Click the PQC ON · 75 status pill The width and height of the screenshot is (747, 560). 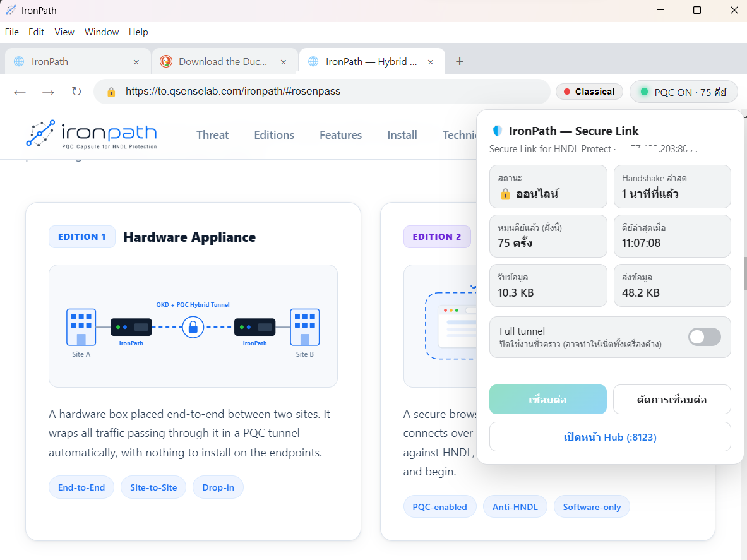point(684,92)
